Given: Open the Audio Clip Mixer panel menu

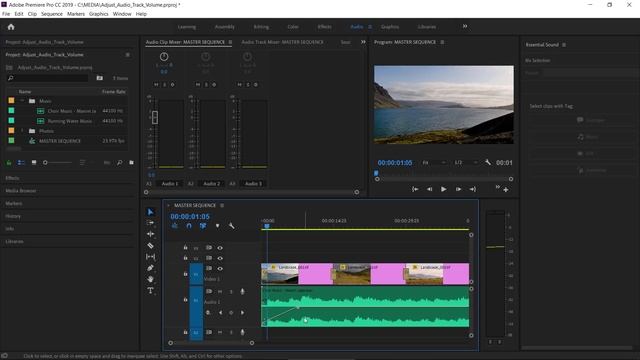Looking at the screenshot, I should (230, 42).
